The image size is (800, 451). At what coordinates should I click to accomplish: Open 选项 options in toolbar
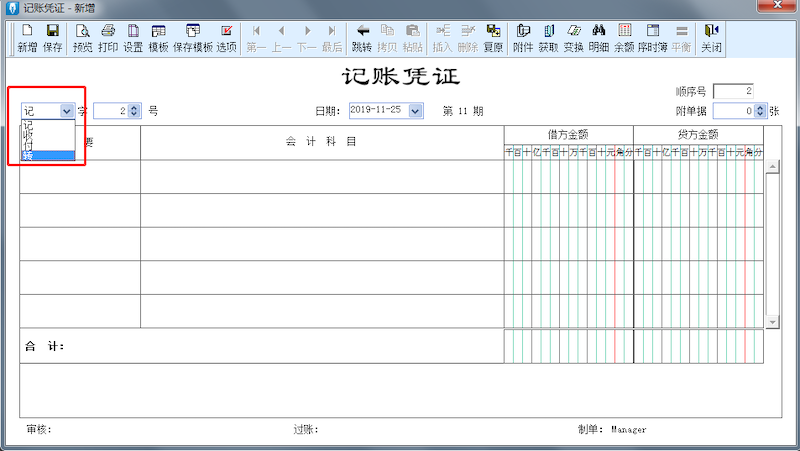tap(227, 38)
